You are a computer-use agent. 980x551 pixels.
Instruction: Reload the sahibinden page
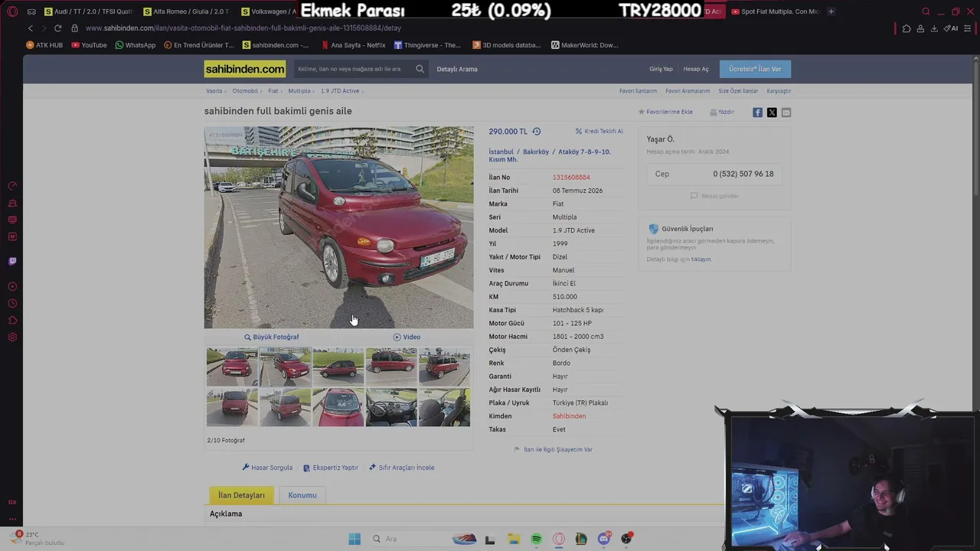pos(57,28)
